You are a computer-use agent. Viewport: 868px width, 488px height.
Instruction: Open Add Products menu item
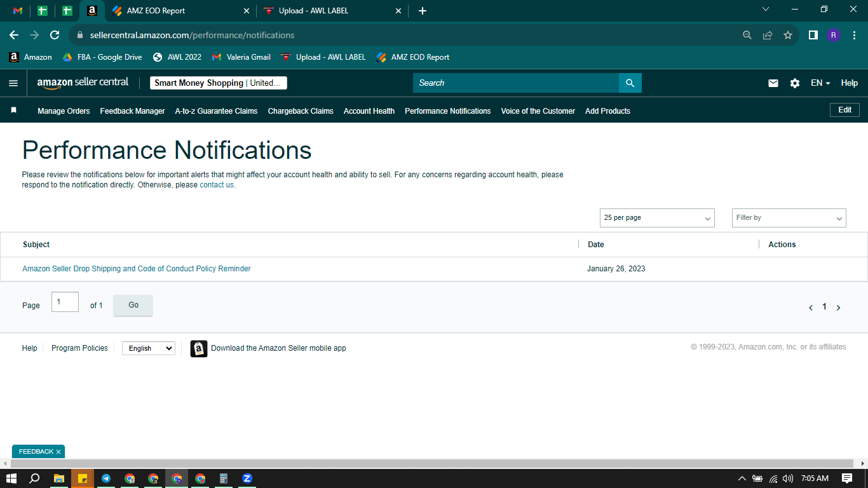pyautogui.click(x=607, y=111)
